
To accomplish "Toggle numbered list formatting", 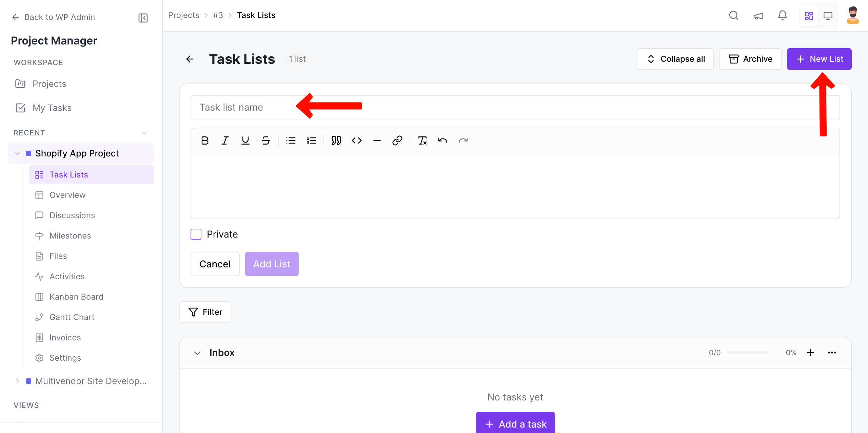I will tap(311, 140).
